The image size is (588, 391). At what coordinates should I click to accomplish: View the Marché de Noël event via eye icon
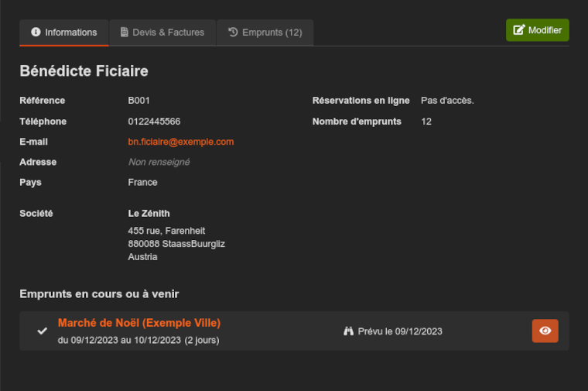[x=545, y=331]
